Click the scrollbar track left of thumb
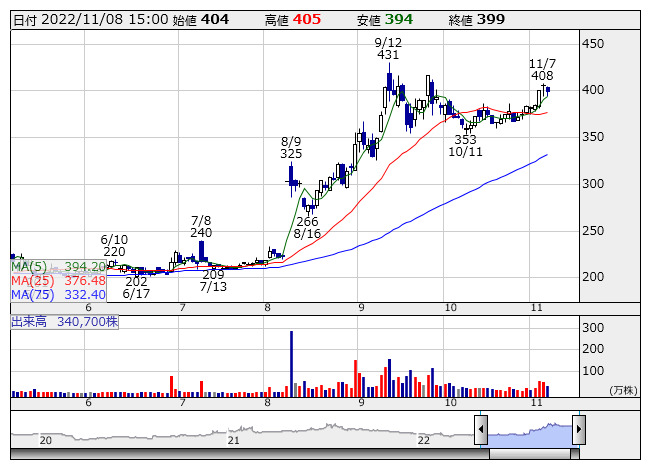This screenshot has width=653, height=470. coord(250,454)
